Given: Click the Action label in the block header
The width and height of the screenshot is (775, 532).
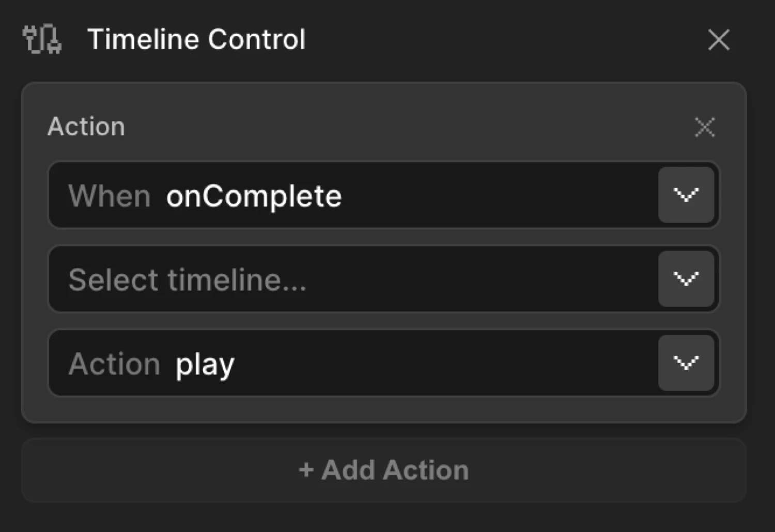Looking at the screenshot, I should pyautogui.click(x=86, y=127).
